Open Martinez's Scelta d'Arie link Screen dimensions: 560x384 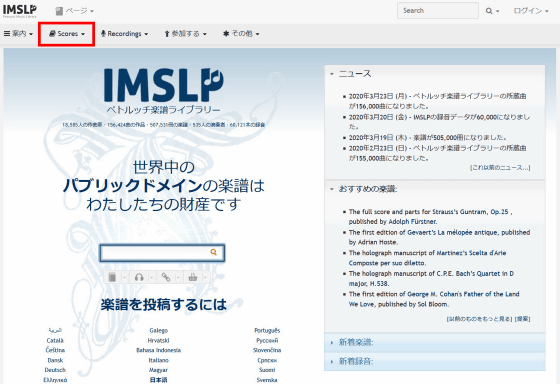[428, 258]
